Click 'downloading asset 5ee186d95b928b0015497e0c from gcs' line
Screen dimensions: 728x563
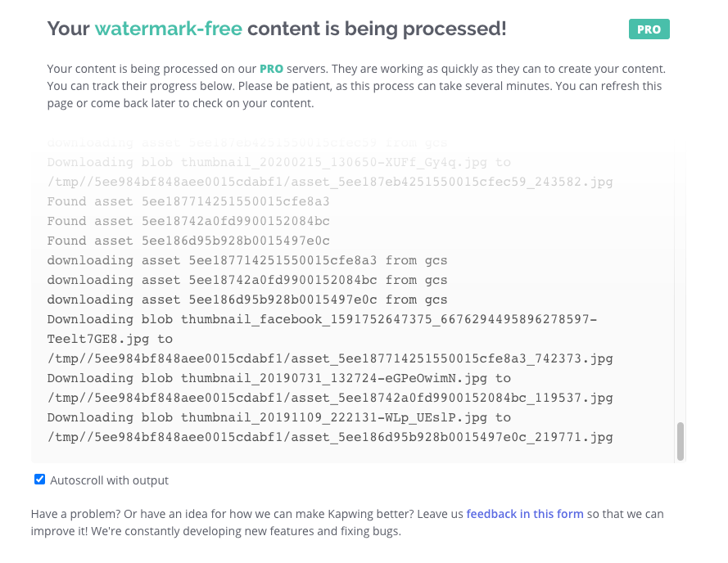[x=247, y=300]
